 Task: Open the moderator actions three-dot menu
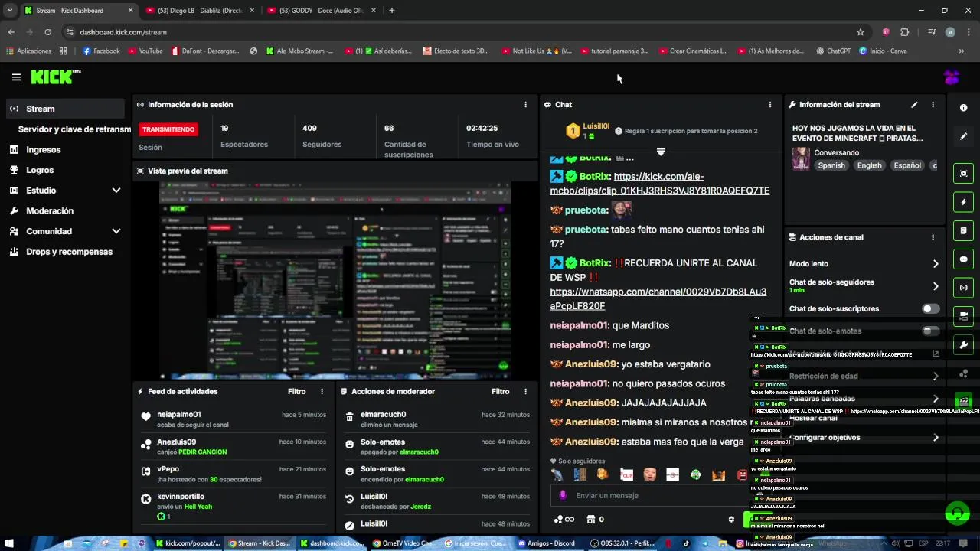pyautogui.click(x=525, y=392)
